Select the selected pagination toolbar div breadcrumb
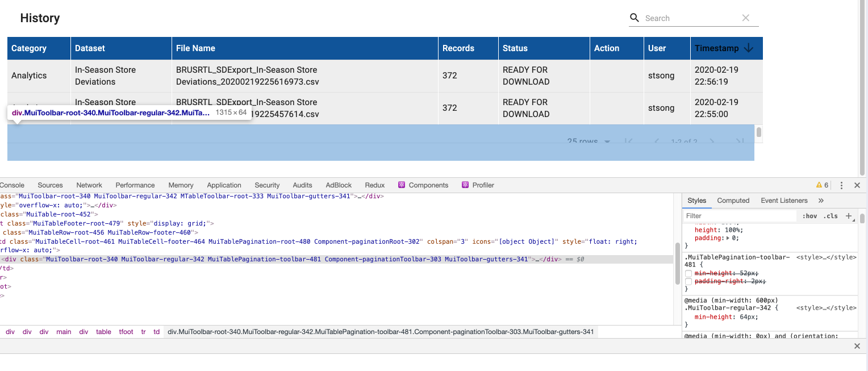868x371 pixels. (x=381, y=332)
